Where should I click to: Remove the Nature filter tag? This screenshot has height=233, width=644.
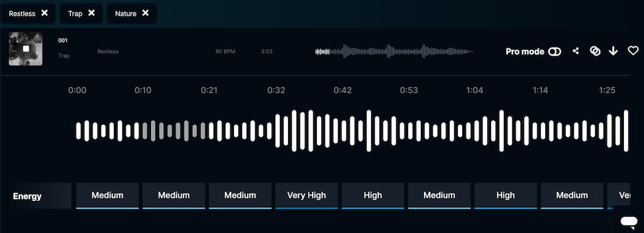click(145, 13)
